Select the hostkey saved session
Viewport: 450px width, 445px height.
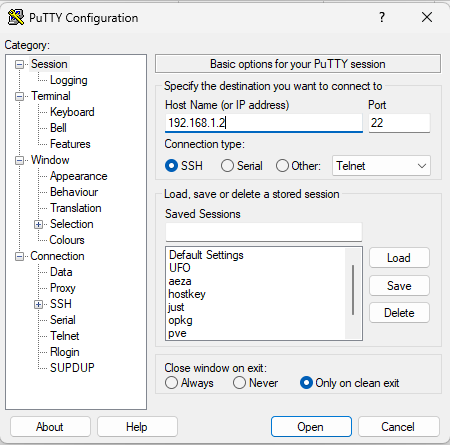click(x=187, y=294)
